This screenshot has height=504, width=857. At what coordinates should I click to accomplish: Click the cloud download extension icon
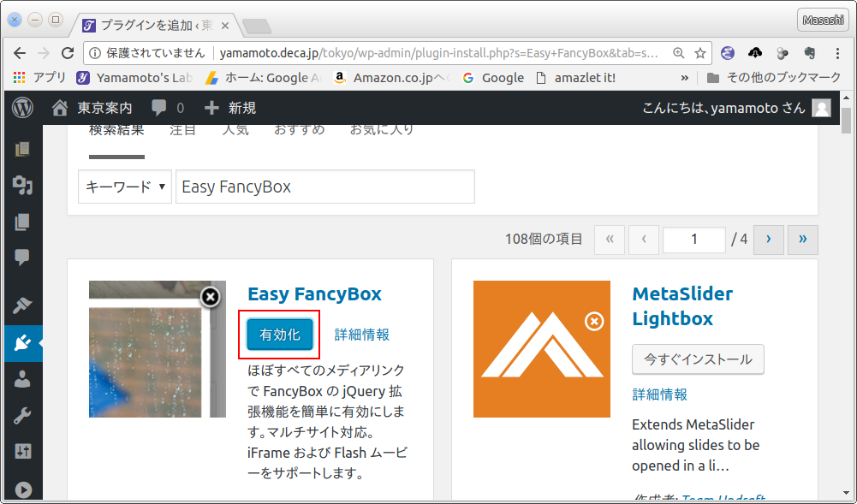click(755, 53)
